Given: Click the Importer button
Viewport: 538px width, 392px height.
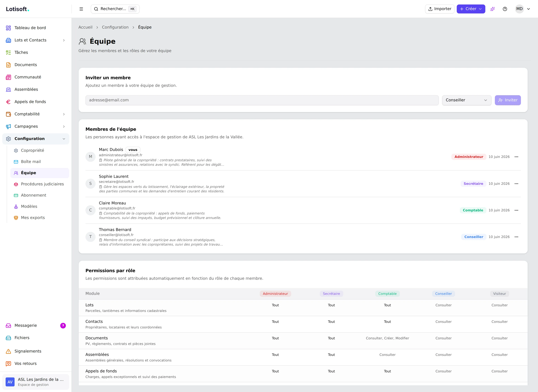Looking at the screenshot, I should pyautogui.click(x=440, y=9).
